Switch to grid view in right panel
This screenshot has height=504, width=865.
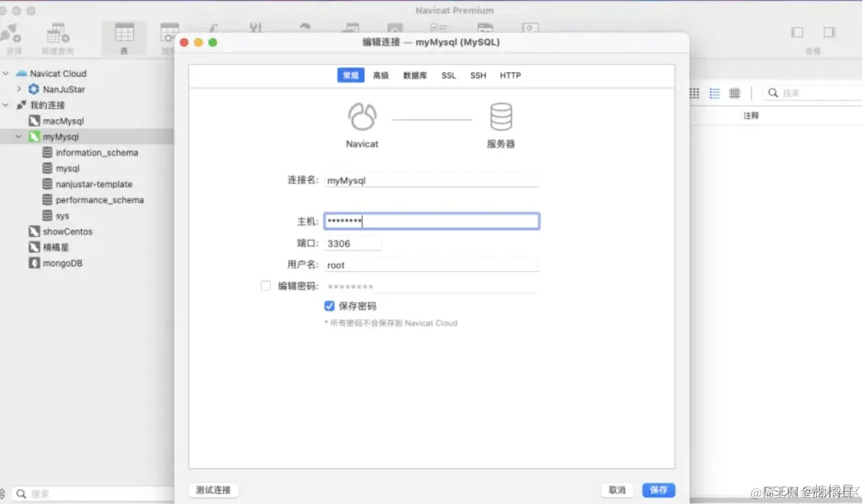(x=694, y=93)
